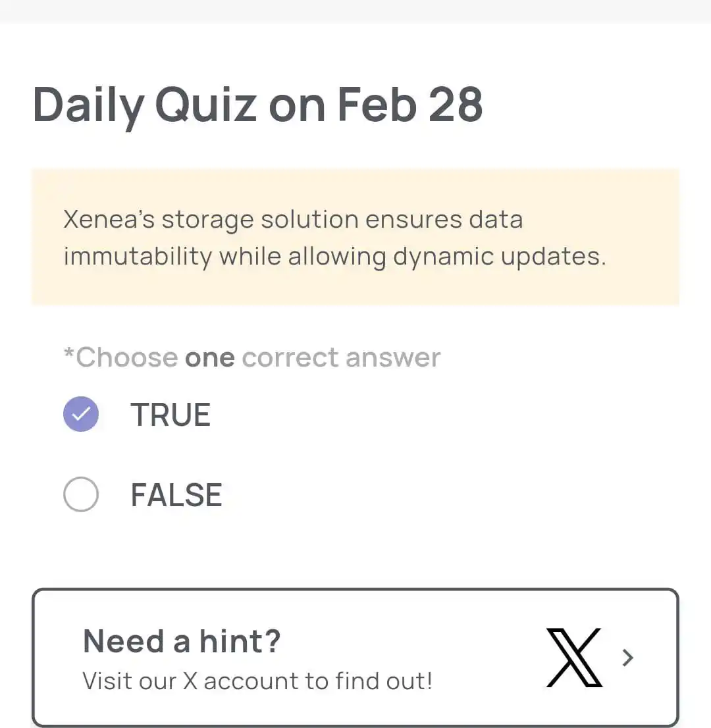Click the FALSE answer label
Viewport: 711px width, 728px height.
(176, 494)
